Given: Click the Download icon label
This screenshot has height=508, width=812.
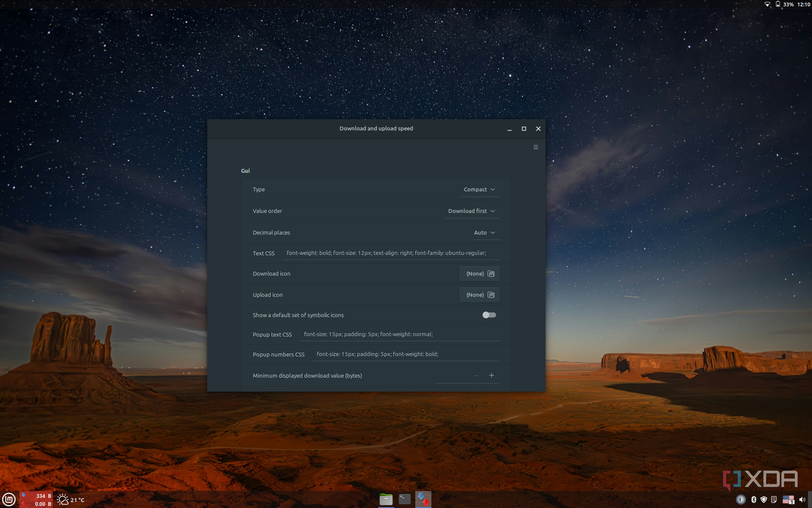Looking at the screenshot, I should 272,274.
